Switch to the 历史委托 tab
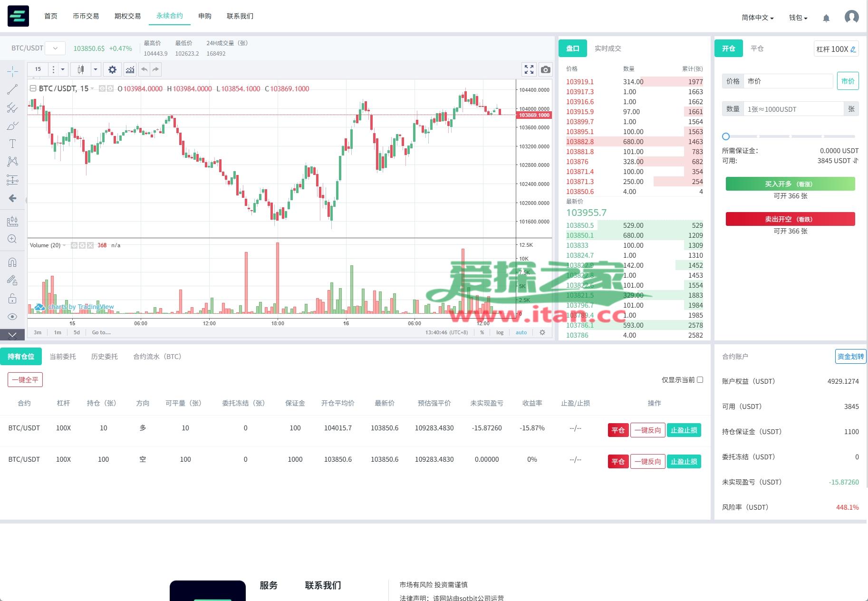Image resolution: width=868 pixels, height=601 pixels. tap(104, 357)
